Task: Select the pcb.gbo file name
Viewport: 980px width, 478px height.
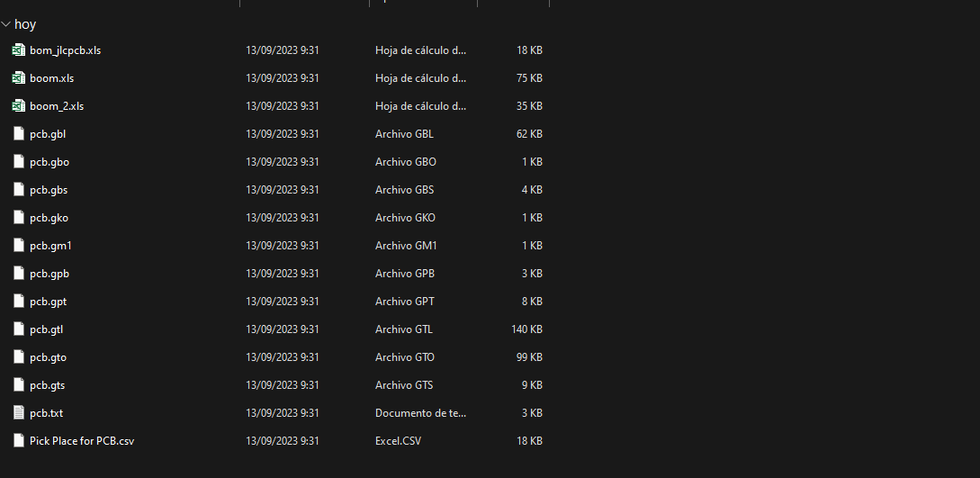Action: [x=49, y=162]
